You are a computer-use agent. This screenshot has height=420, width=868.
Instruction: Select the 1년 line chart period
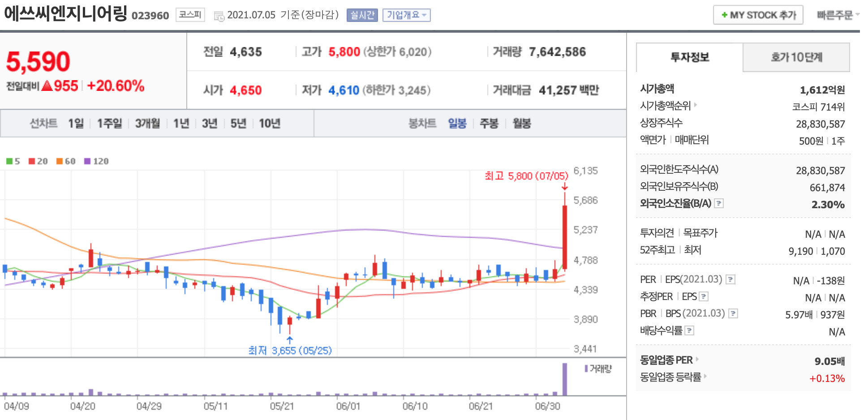[x=181, y=123]
